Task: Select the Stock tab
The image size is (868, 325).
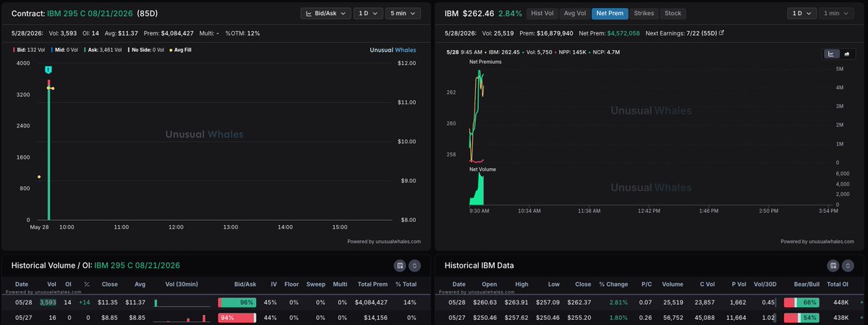Action: pyautogui.click(x=673, y=13)
